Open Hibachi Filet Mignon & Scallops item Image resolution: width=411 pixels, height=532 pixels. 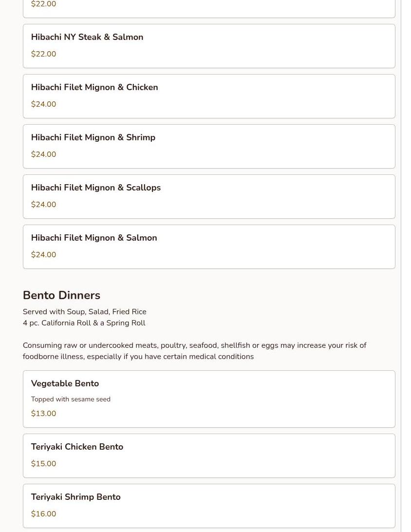point(209,197)
